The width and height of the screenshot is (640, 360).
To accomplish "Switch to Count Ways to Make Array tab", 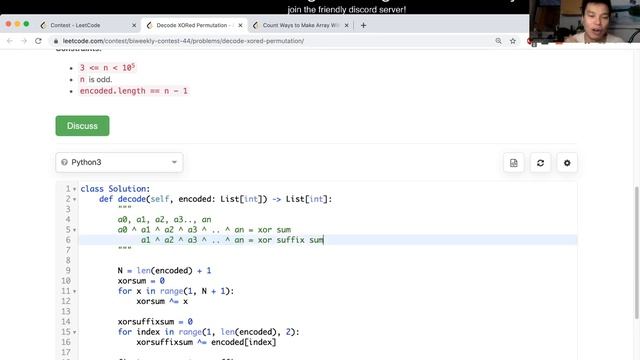I will coord(300,25).
